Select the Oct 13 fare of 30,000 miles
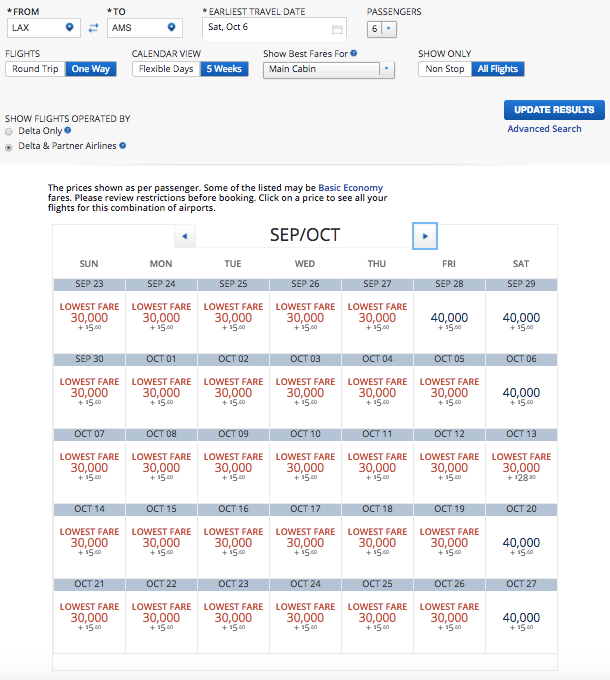Viewport: 610px width, 680px height. pyautogui.click(x=521, y=467)
